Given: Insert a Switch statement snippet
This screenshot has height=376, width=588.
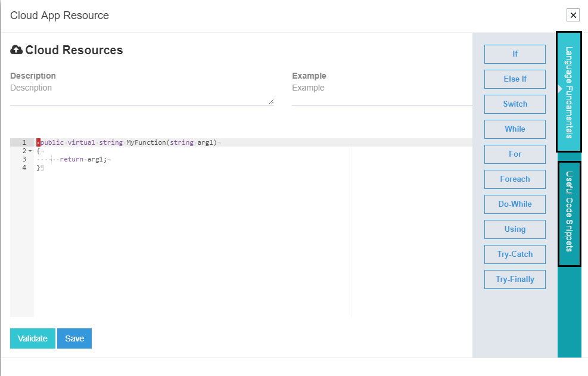Looking at the screenshot, I should click(514, 104).
